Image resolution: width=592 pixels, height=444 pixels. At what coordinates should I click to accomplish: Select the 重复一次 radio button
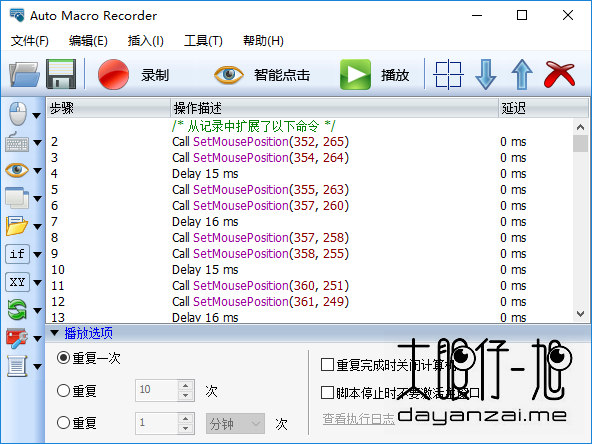(x=63, y=358)
